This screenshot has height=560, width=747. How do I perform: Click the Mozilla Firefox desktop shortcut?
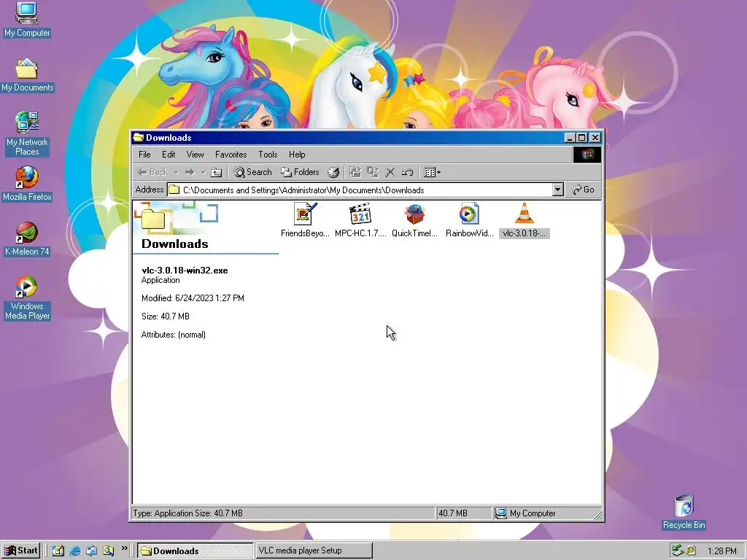tap(27, 184)
